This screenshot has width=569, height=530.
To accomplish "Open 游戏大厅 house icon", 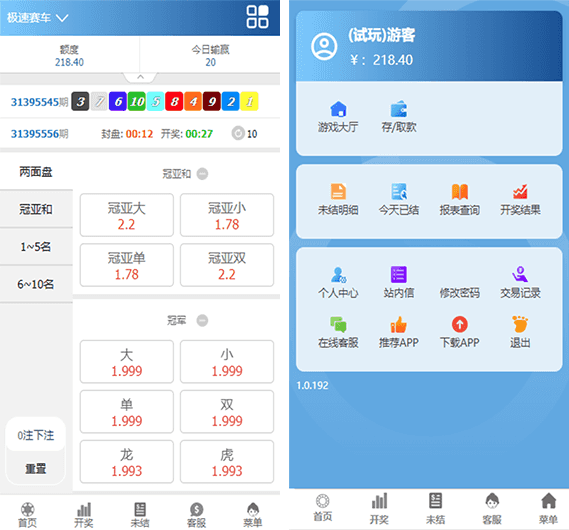I will click(338, 108).
